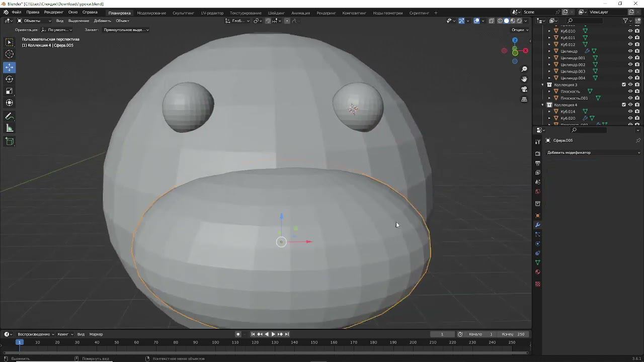Switch to wireframe viewport shading
The width and height of the screenshot is (644, 362).
[x=500, y=21]
